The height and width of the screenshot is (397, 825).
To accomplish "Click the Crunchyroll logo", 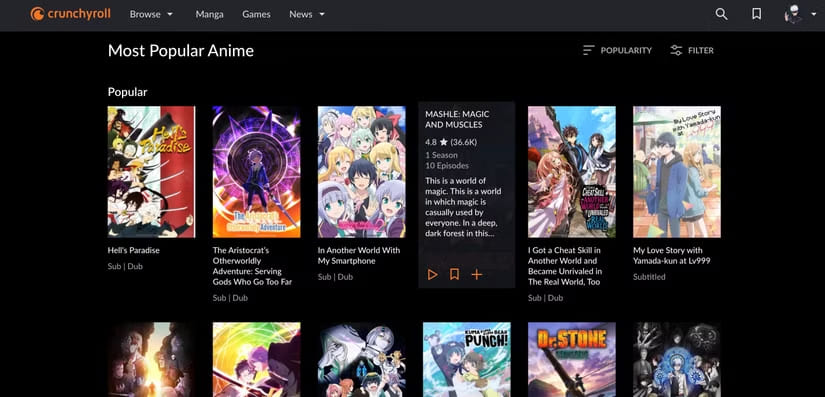I will click(71, 14).
